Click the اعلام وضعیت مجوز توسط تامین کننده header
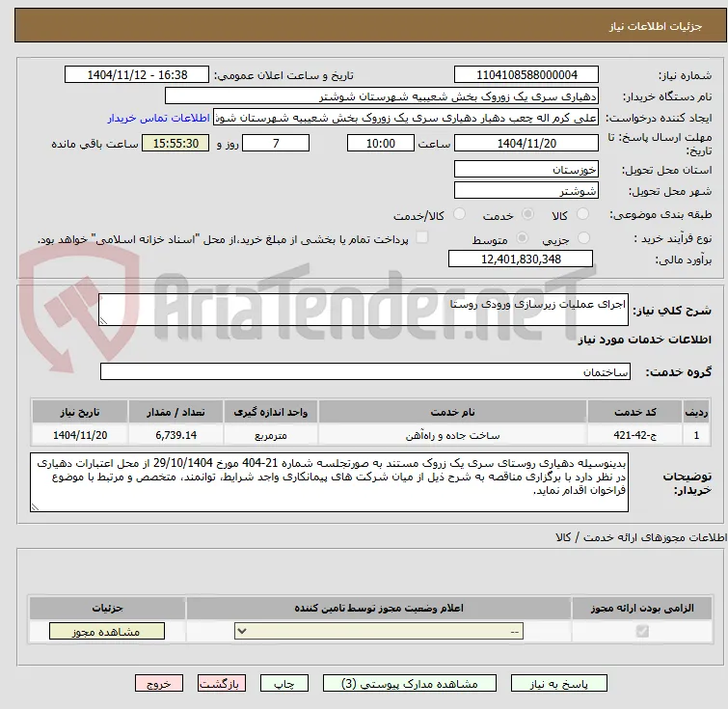Viewport: 728px width, 709px height. [x=379, y=608]
